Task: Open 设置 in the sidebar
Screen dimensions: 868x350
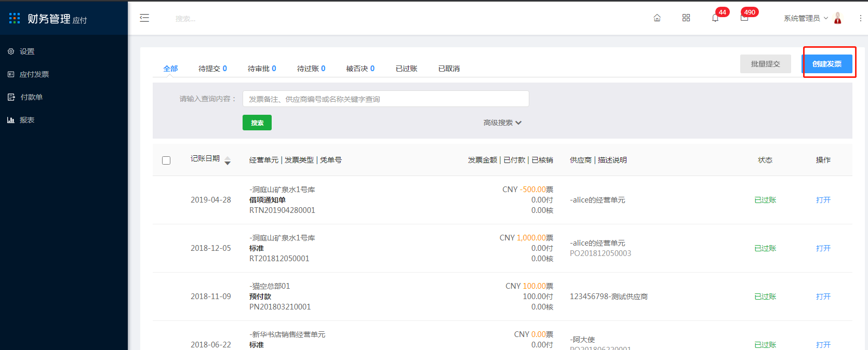Action: point(27,51)
